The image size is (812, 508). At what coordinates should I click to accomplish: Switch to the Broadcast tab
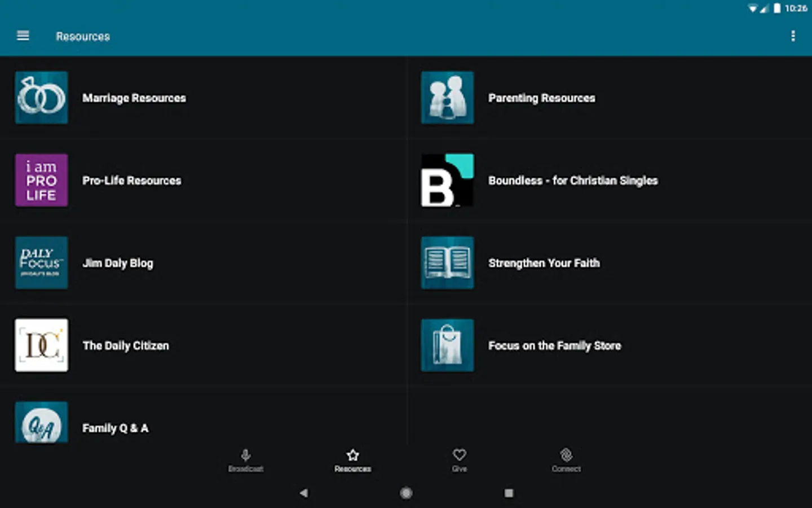246,461
